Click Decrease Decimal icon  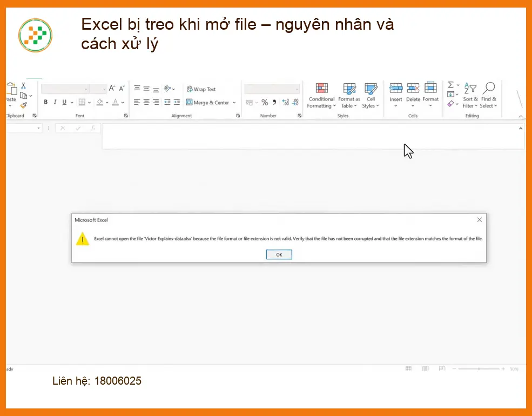point(295,102)
